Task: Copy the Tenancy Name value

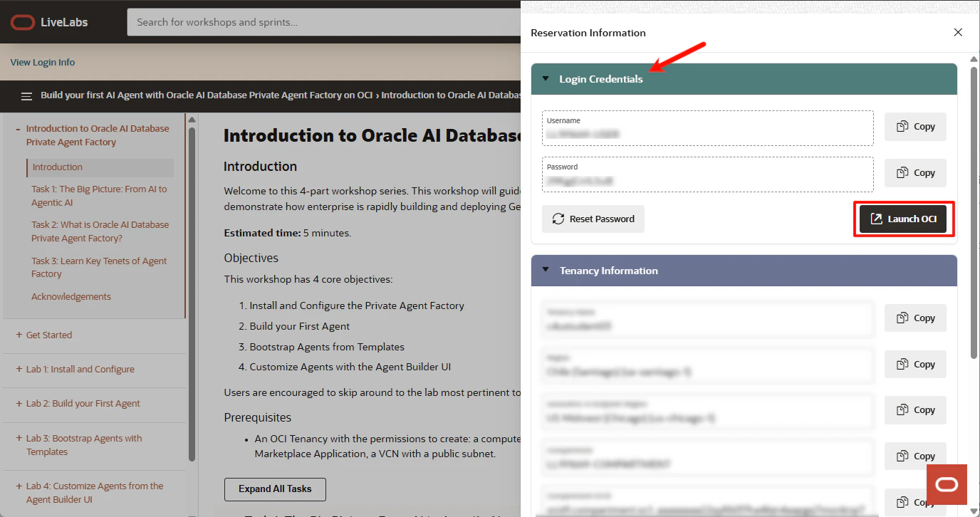Action: click(915, 318)
